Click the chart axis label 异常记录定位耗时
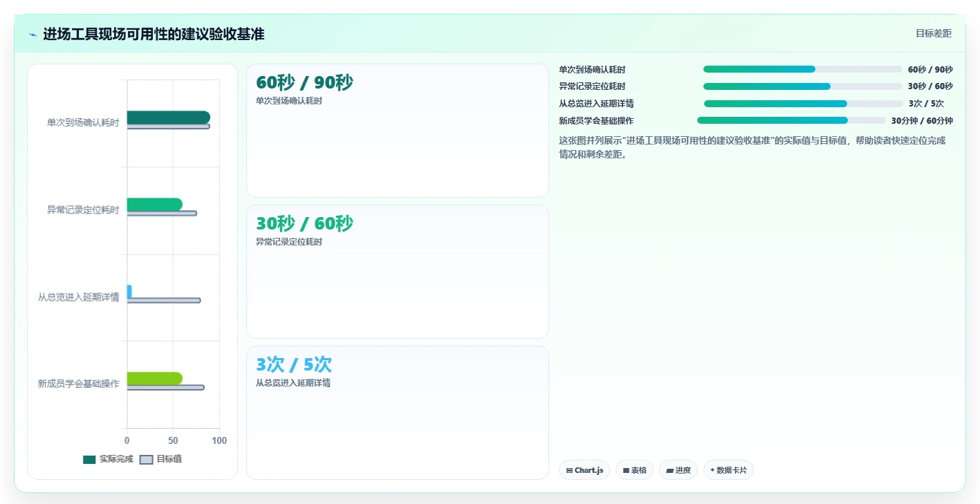The image size is (980, 504). (83, 210)
